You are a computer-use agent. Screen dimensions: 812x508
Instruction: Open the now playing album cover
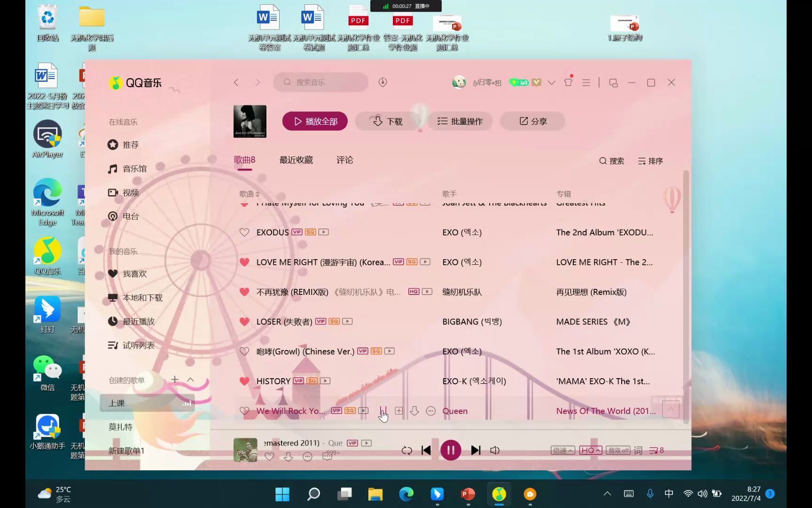click(x=245, y=450)
